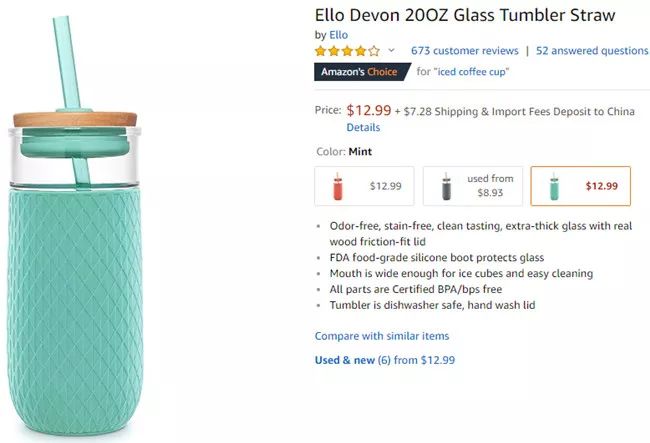Expand the star rating dropdown arrow
Viewport: 650px width, 443px height.
[x=391, y=51]
